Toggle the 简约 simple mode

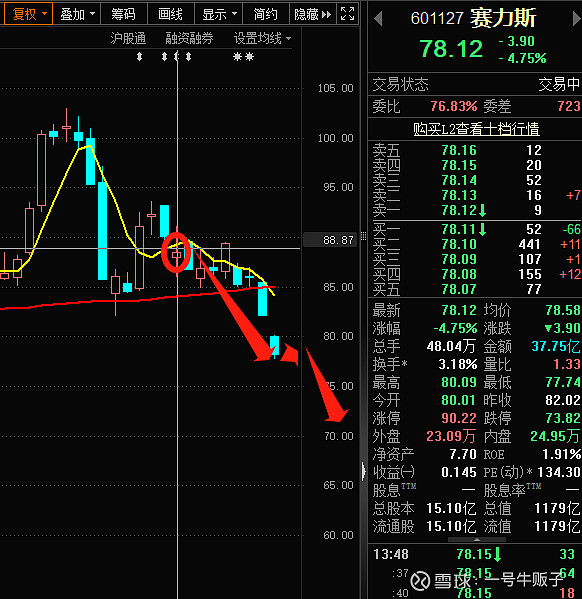(265, 14)
